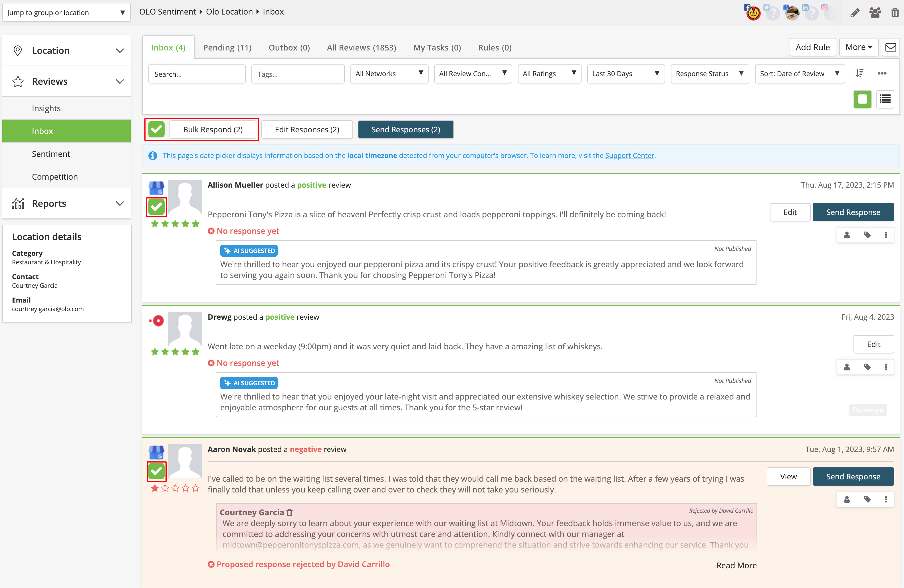Viewport: 904px width, 588px height.
Task: Open Jump to group or location dropdown
Action: 66,13
